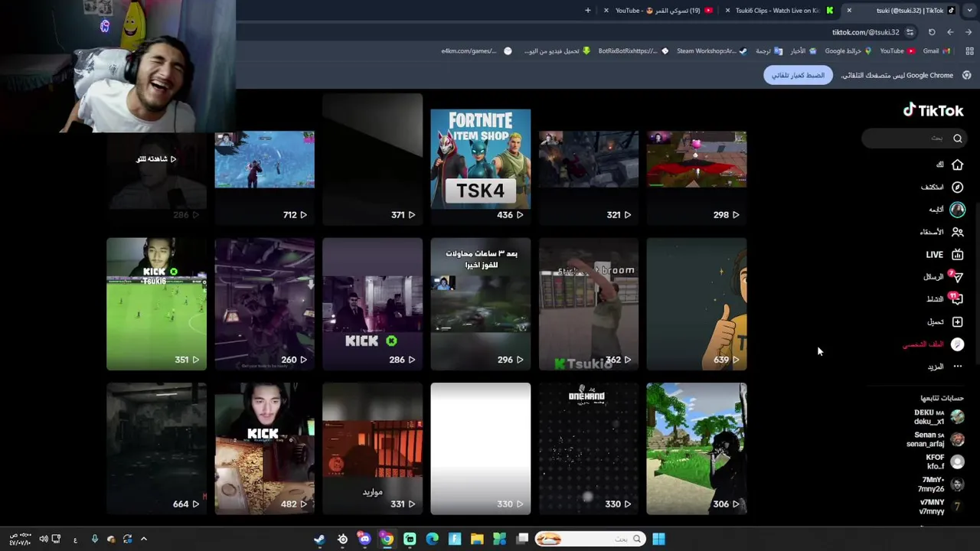
Task: Open followed account deku__x1
Action: click(939, 417)
